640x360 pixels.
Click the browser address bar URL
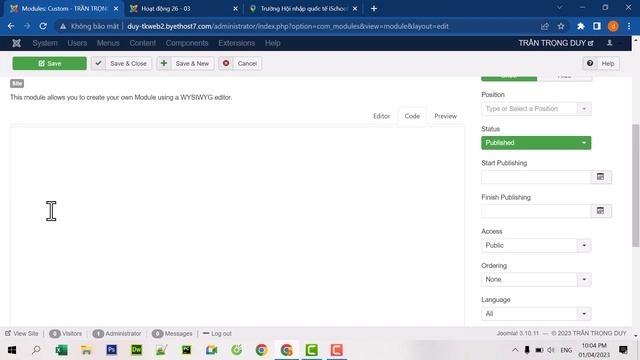coord(288,27)
